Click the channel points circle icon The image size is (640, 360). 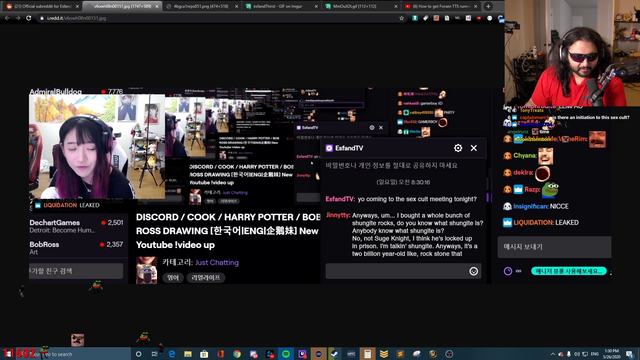(508, 271)
